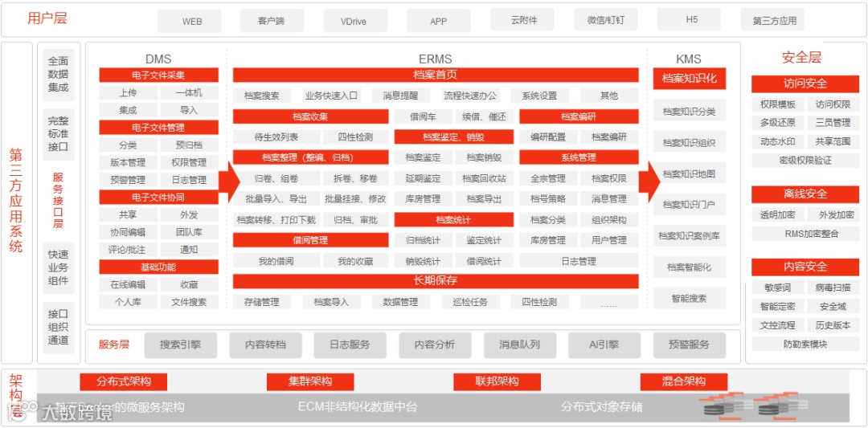Click the 全宗管理 box
This screenshot has height=428, width=868.
click(548, 178)
